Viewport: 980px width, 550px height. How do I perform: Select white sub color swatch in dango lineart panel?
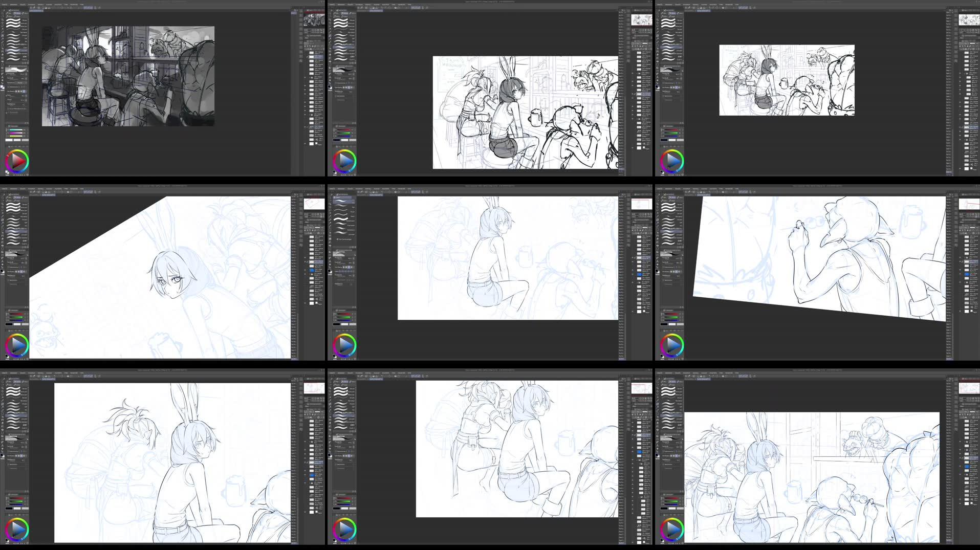coord(672,509)
